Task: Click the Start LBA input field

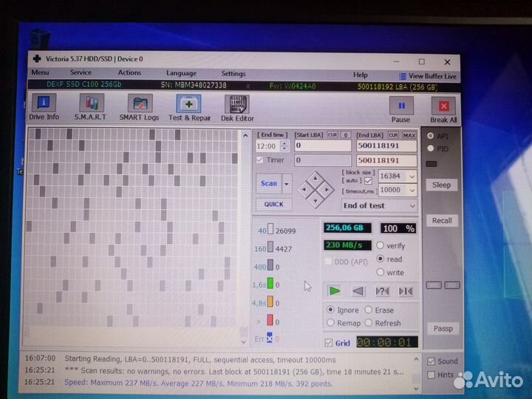Action: click(322, 146)
